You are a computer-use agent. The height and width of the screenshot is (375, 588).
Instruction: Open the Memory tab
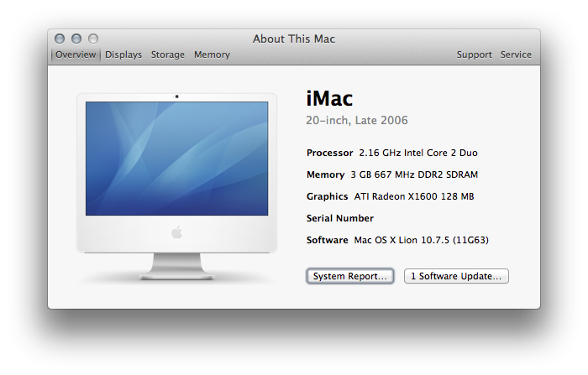212,55
